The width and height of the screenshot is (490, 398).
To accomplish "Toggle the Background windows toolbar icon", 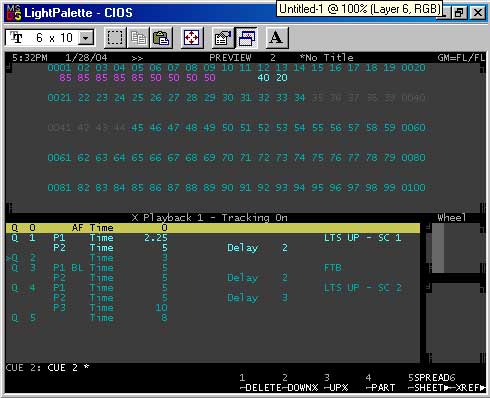I will coord(247,38).
